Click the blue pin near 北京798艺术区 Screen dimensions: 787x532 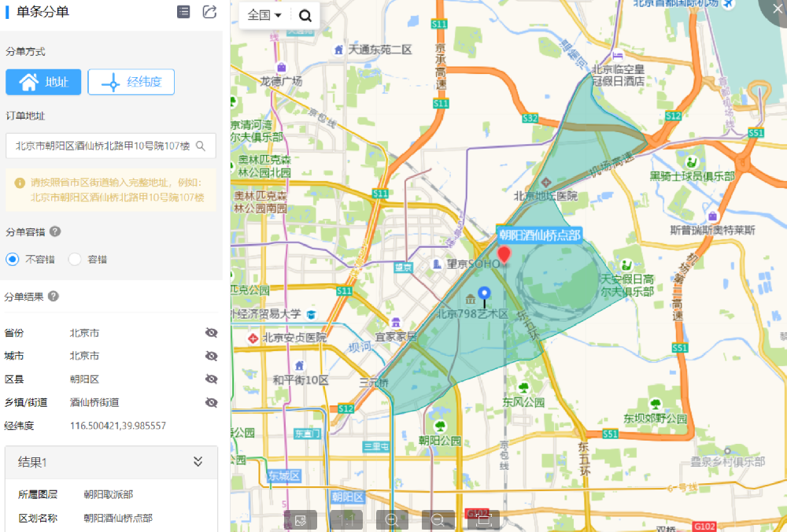(484, 297)
